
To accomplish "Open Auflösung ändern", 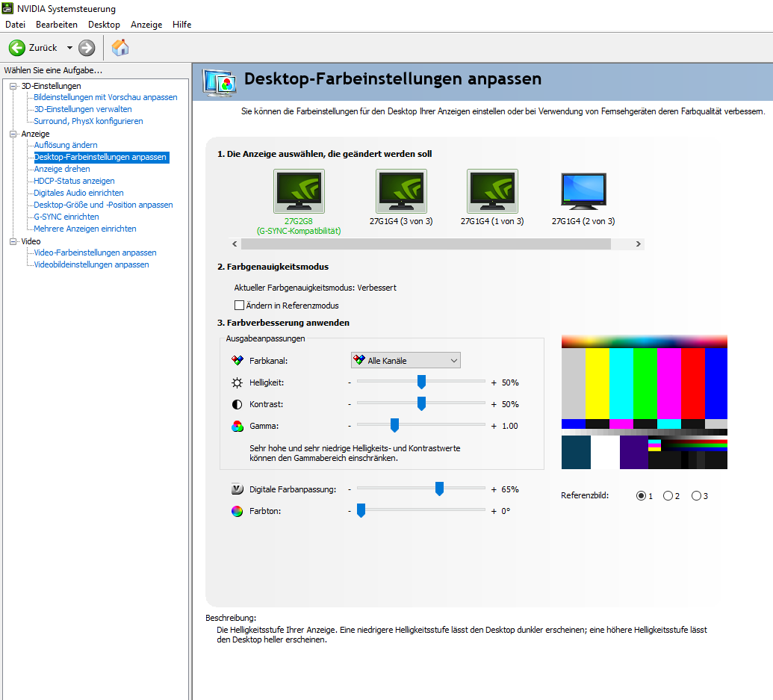I will 66,145.
